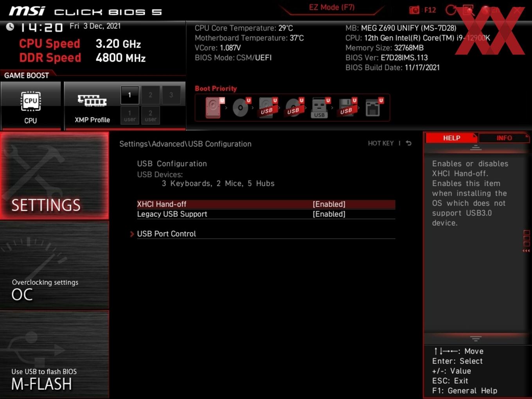Enable XMP profile 1
Image resolution: width=532 pixels, height=399 pixels.
[129, 95]
